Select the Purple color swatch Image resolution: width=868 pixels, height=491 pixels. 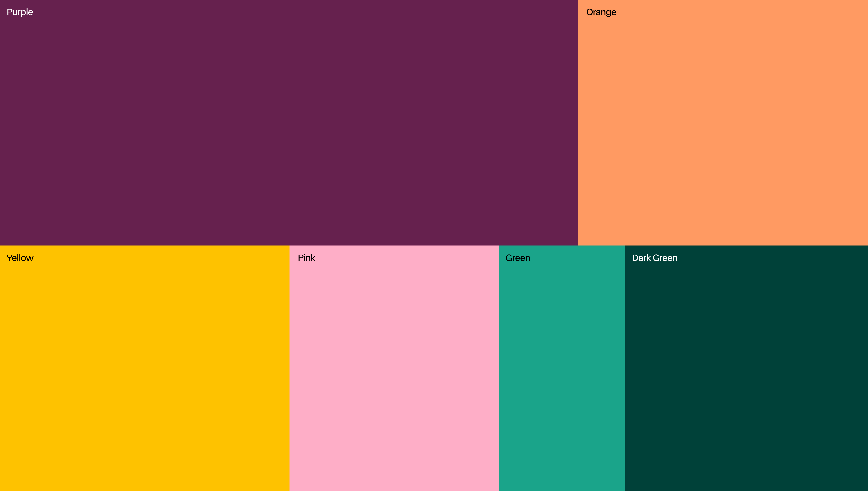289,123
